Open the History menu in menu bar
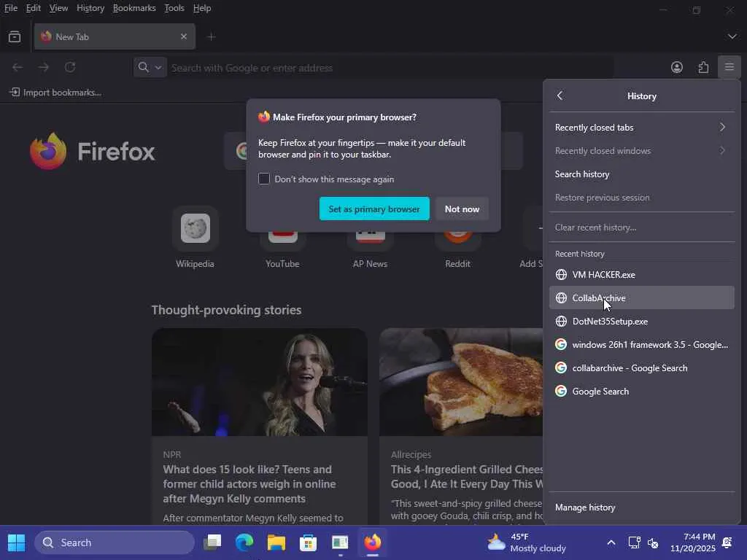The image size is (747, 560). pyautogui.click(x=90, y=8)
